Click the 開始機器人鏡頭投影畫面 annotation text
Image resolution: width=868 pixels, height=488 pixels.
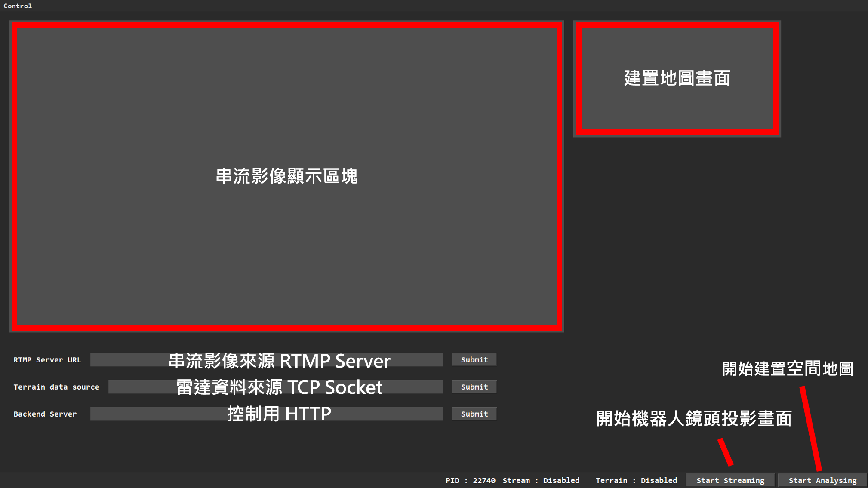point(693,418)
